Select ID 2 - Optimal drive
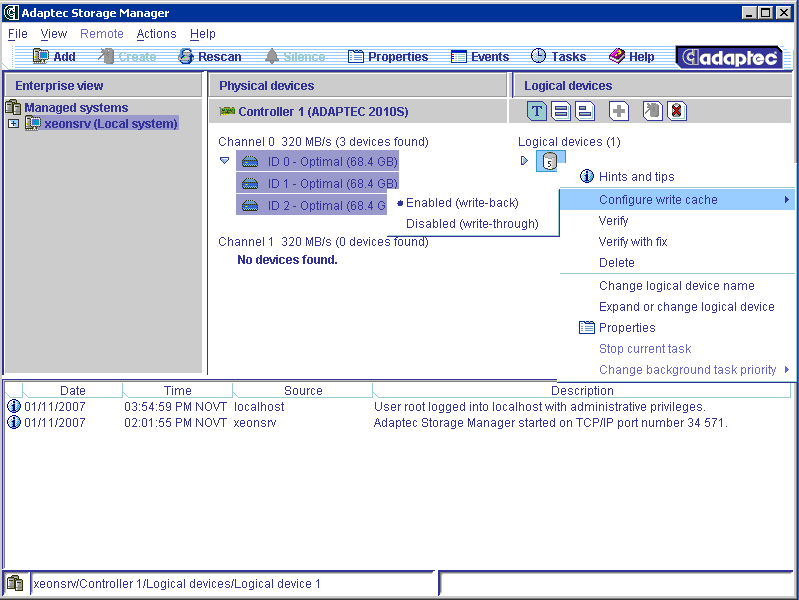The height and width of the screenshot is (600, 799). pyautogui.click(x=311, y=205)
